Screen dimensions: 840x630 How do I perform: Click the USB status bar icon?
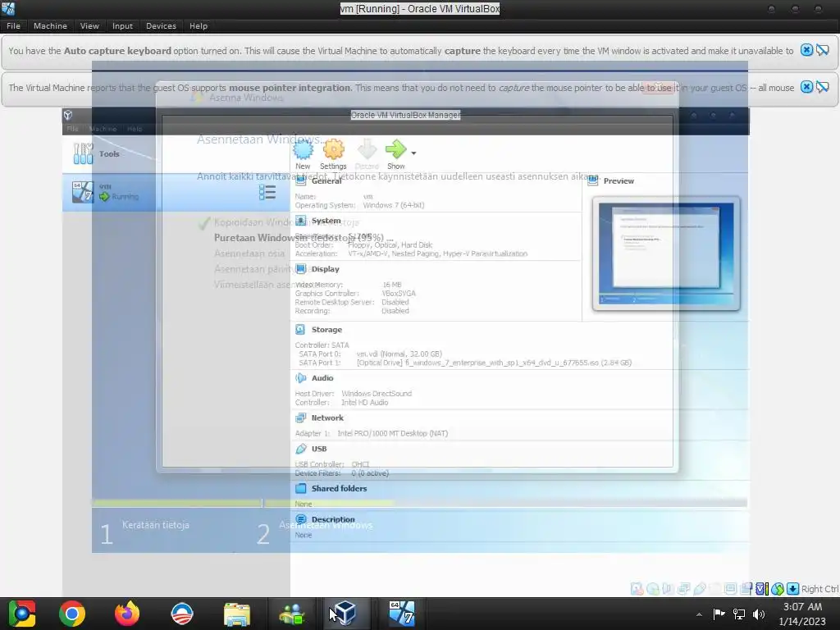click(x=699, y=589)
